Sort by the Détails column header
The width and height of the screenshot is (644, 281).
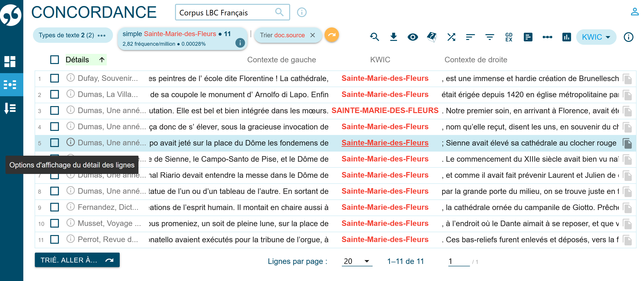tap(86, 60)
